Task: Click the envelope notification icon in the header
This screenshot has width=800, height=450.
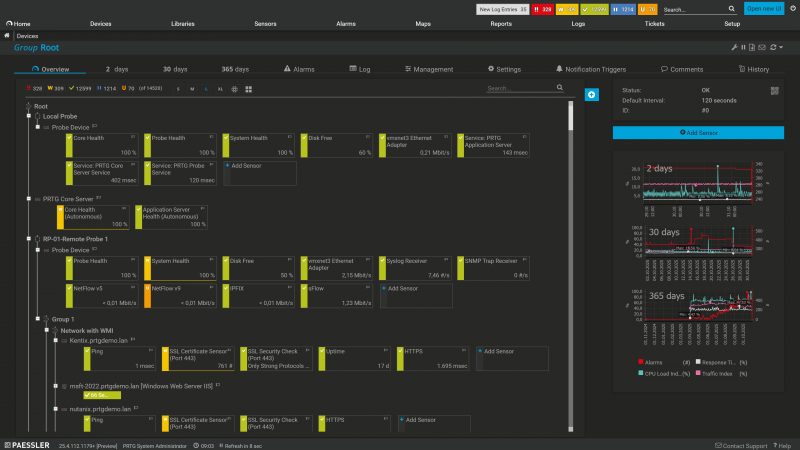Action: (762, 47)
